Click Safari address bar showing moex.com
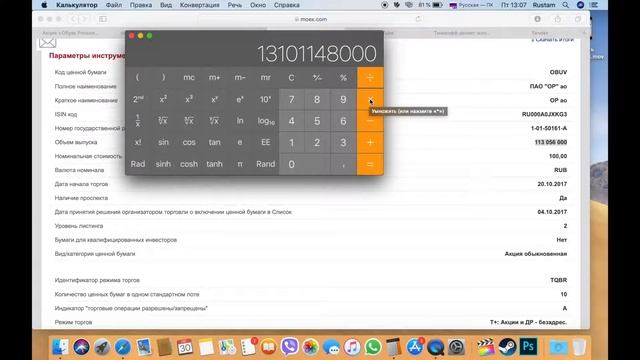This screenshot has height=360, width=640. point(310,19)
